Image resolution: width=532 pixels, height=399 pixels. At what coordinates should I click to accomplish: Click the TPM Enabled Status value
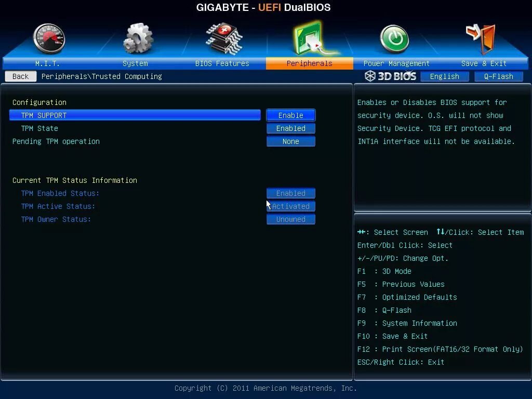[x=291, y=193]
